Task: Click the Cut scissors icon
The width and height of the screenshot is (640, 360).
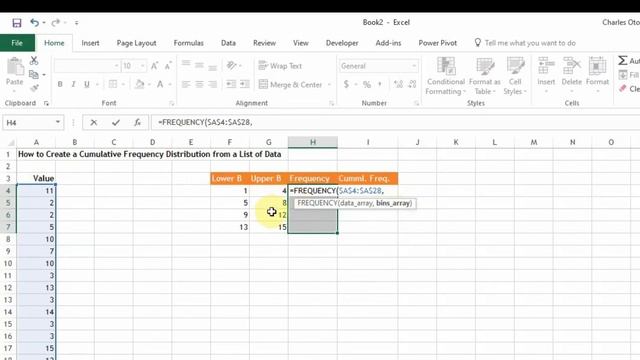Action: [34, 61]
